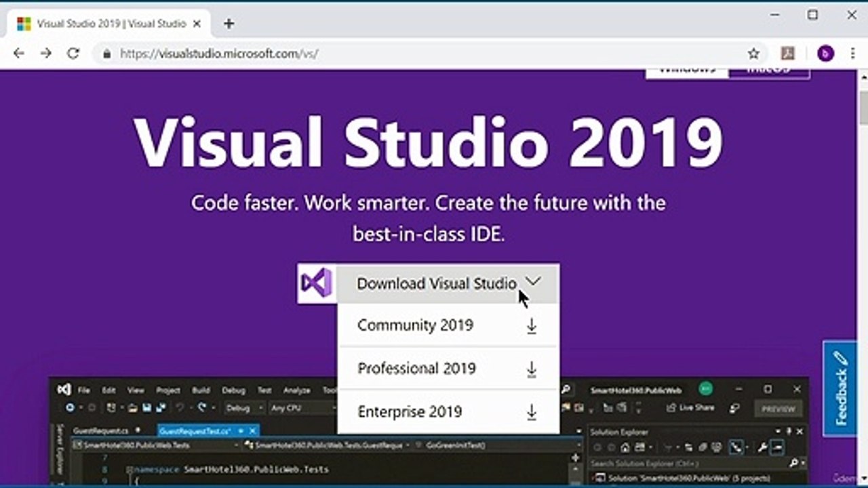868x488 pixels.
Task: Click the green user avatar in IDE title bar
Action: [x=706, y=389]
